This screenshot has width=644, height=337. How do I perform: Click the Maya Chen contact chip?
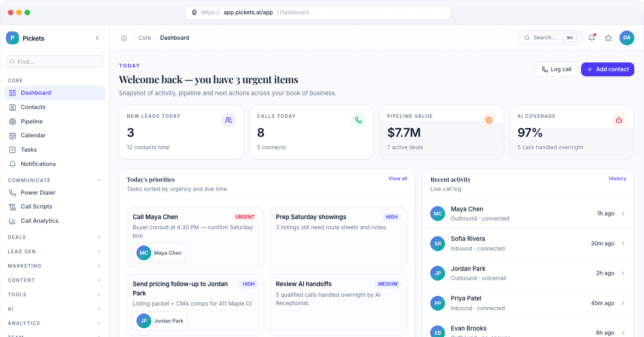pyautogui.click(x=159, y=253)
